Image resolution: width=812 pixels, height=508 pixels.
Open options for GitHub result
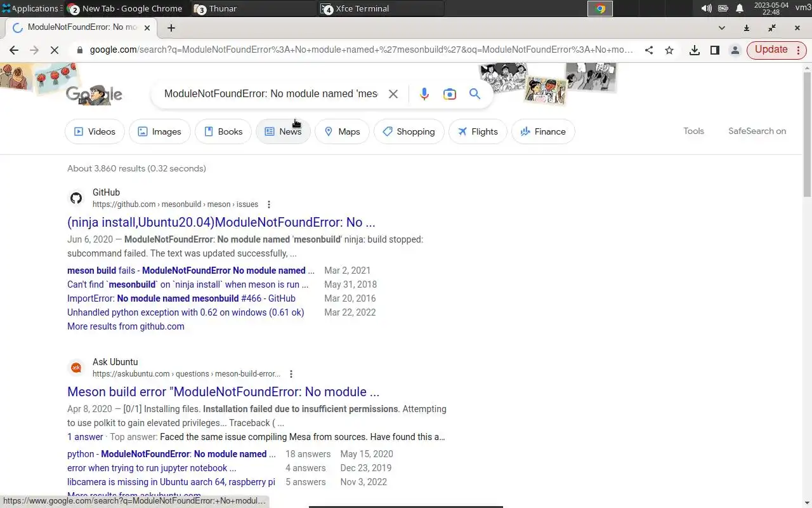click(269, 204)
